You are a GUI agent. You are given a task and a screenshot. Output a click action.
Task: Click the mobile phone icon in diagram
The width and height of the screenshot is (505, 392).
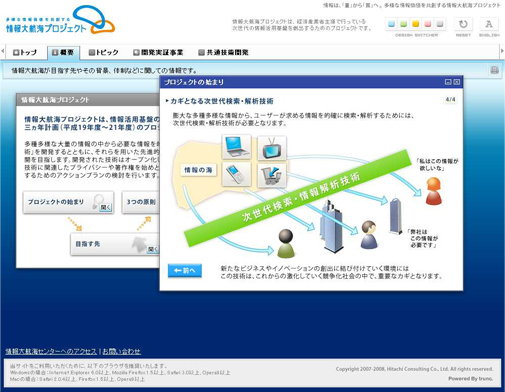pos(236,174)
